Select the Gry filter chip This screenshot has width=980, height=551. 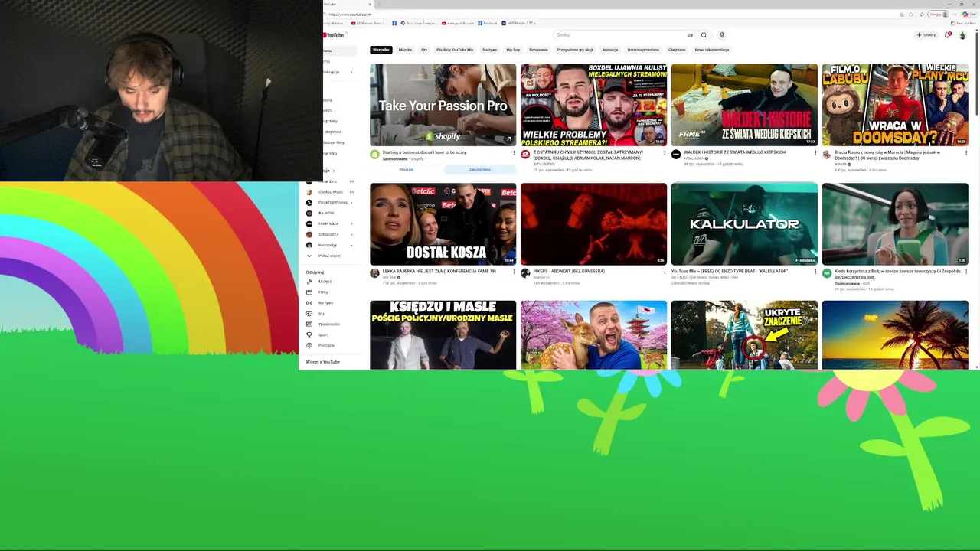(424, 50)
